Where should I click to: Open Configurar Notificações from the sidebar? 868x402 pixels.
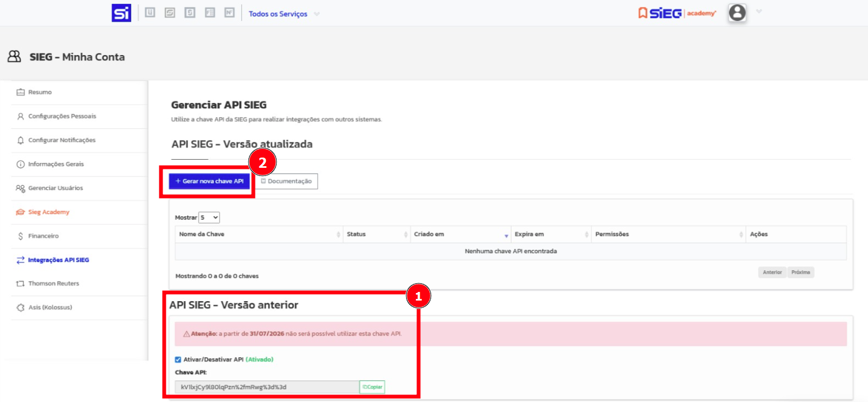click(x=62, y=140)
